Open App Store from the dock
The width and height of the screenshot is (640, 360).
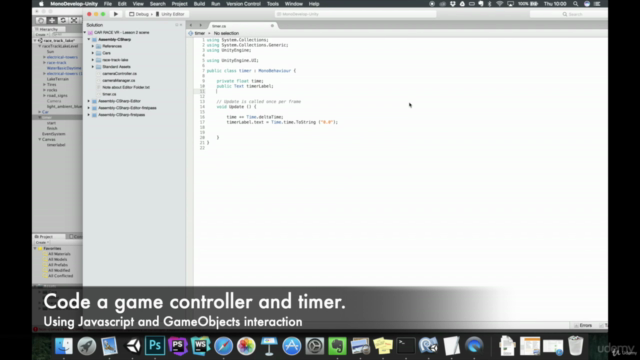pos(291,346)
